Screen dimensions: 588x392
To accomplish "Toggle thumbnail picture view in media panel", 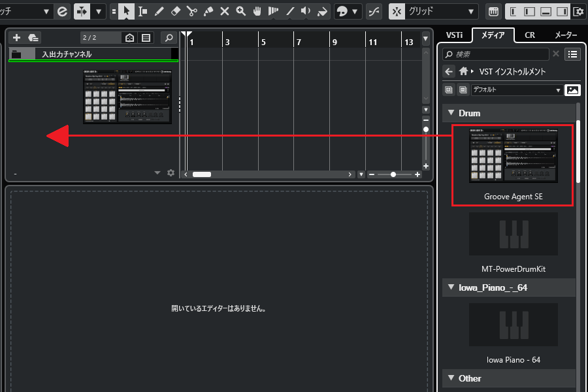I will pos(572,90).
